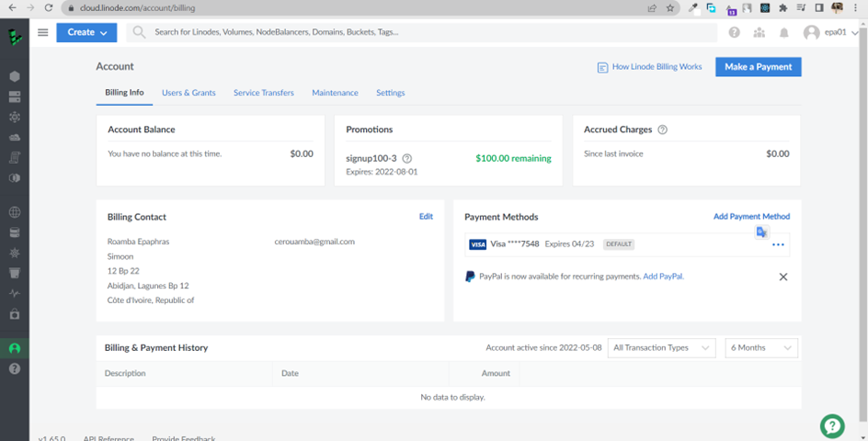Viewport: 868px width, 441px height.
Task: Open Help & Support in the sidebar
Action: (x=15, y=368)
